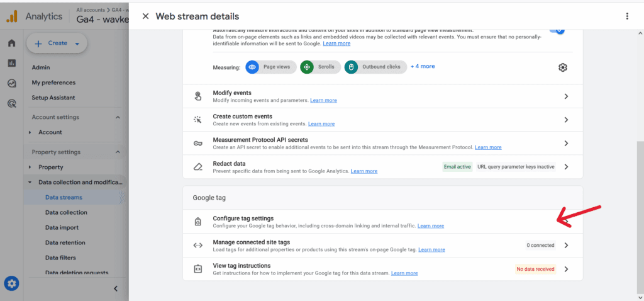Click the Analytics logo icon
The image size is (644, 301).
12,16
